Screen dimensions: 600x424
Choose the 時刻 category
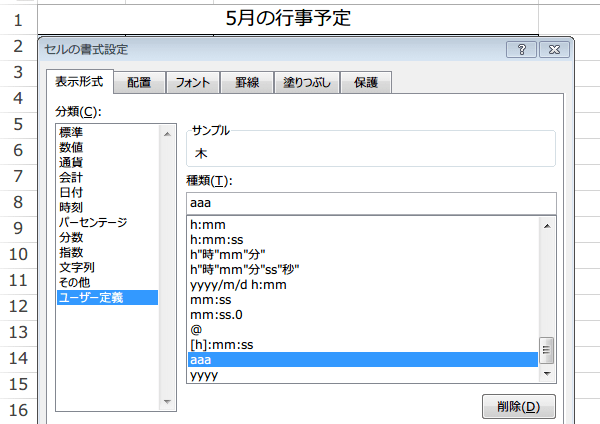tap(108, 207)
